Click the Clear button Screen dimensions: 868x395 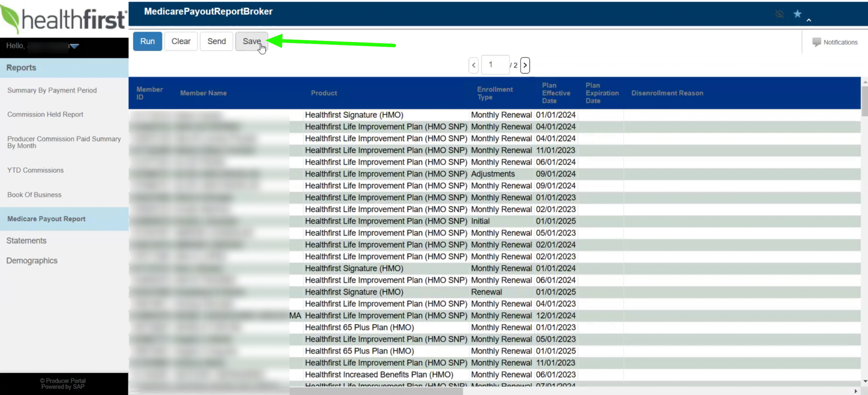(181, 41)
